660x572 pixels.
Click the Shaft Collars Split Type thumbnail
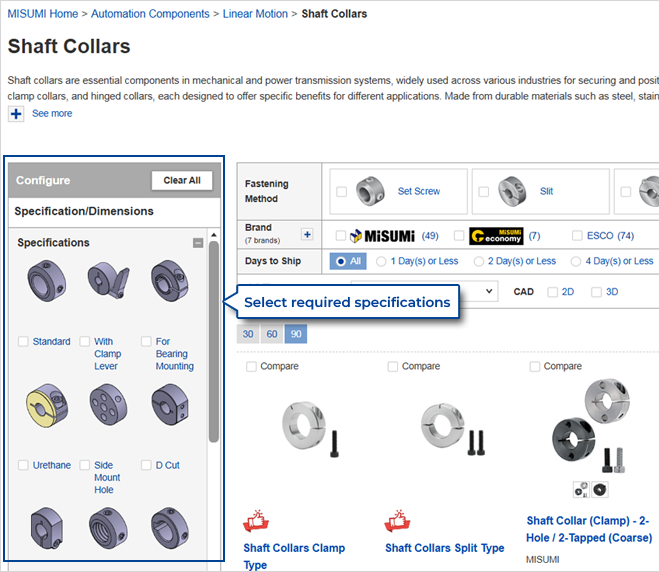coord(445,432)
